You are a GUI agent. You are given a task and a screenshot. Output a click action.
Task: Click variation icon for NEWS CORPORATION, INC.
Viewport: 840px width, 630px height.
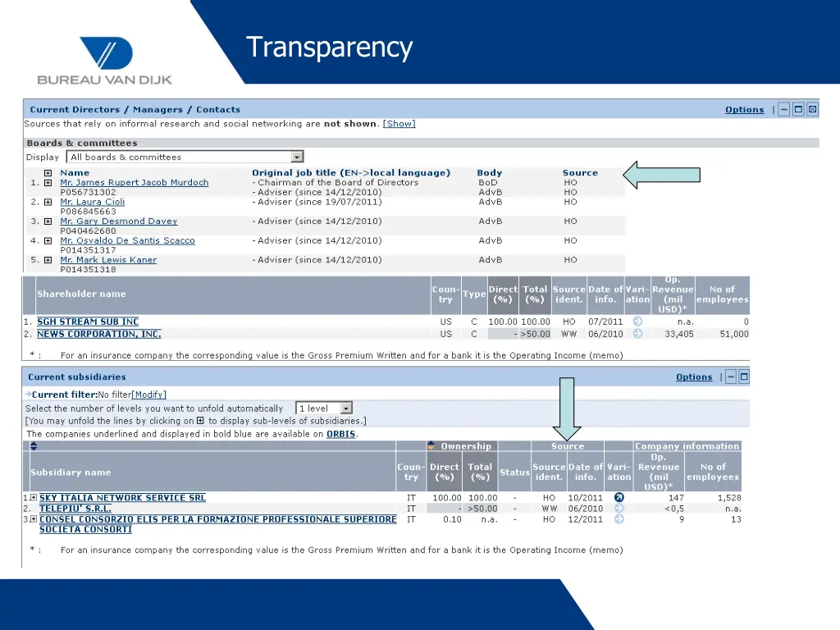[637, 334]
